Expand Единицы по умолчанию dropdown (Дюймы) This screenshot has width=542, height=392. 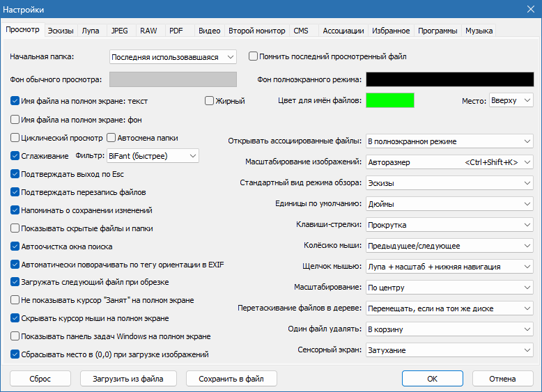pyautogui.click(x=450, y=204)
